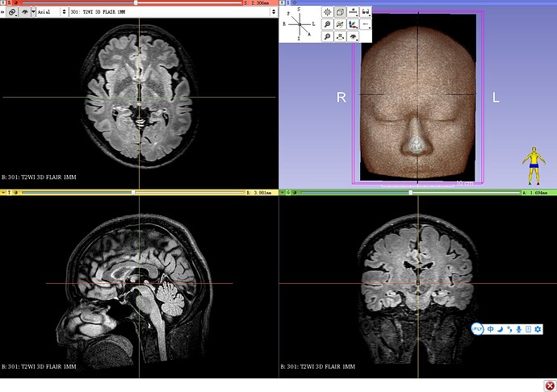Open IME soft keyboard panel icon

point(528,329)
